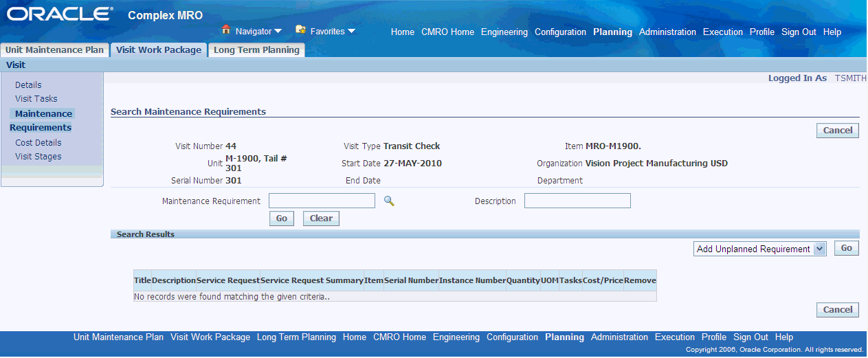This screenshot has height=358, width=868.
Task: Click the footer Unit Maintenance Plan link
Action: click(119, 337)
